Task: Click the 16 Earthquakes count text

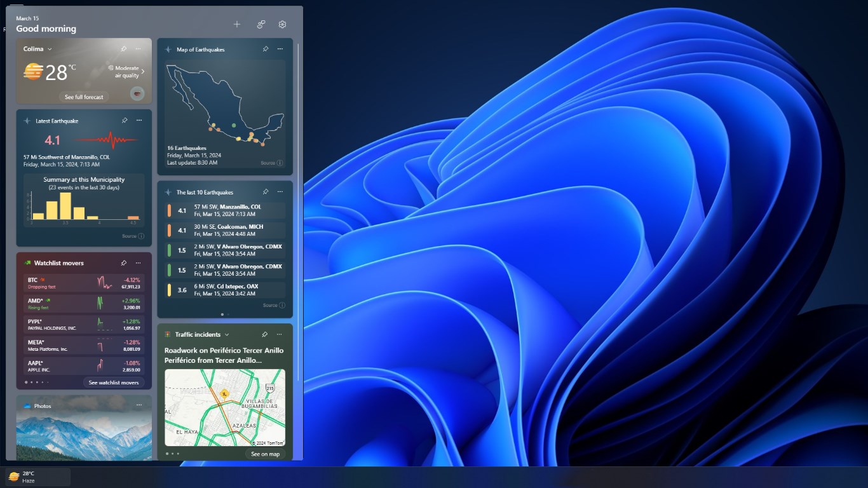Action: [187, 148]
